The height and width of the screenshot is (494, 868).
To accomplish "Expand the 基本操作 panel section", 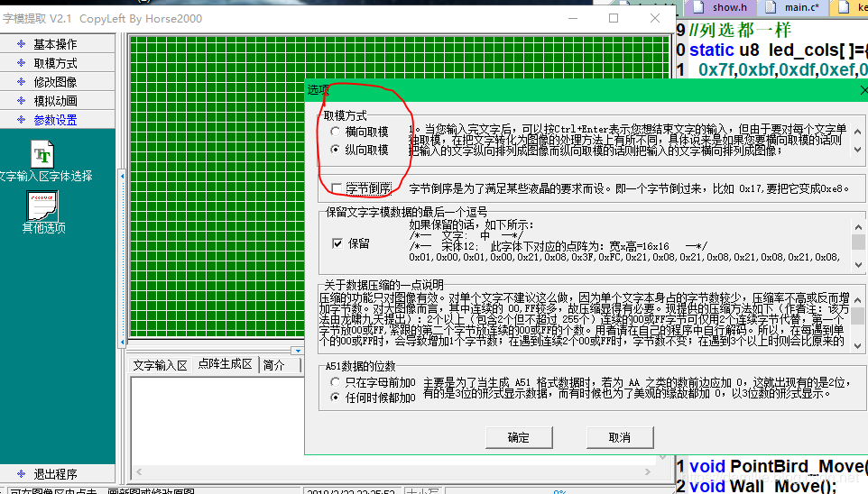I will (58, 43).
